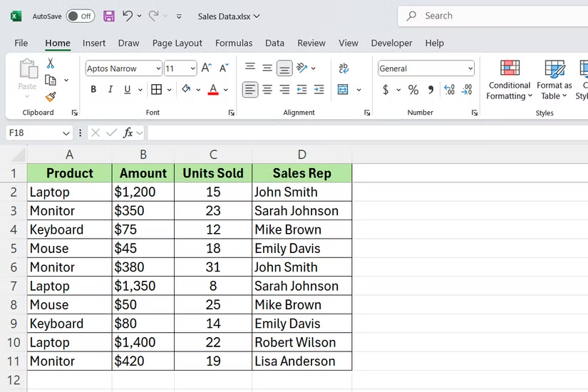Click the Undo arrow icon

(128, 16)
